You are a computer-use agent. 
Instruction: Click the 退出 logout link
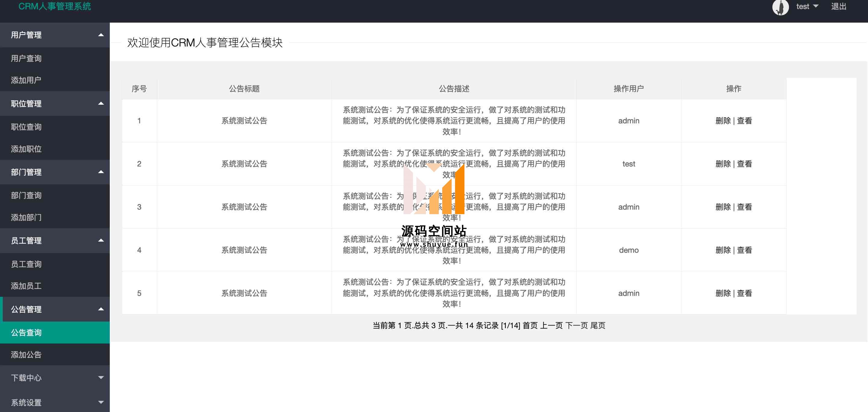pos(839,6)
